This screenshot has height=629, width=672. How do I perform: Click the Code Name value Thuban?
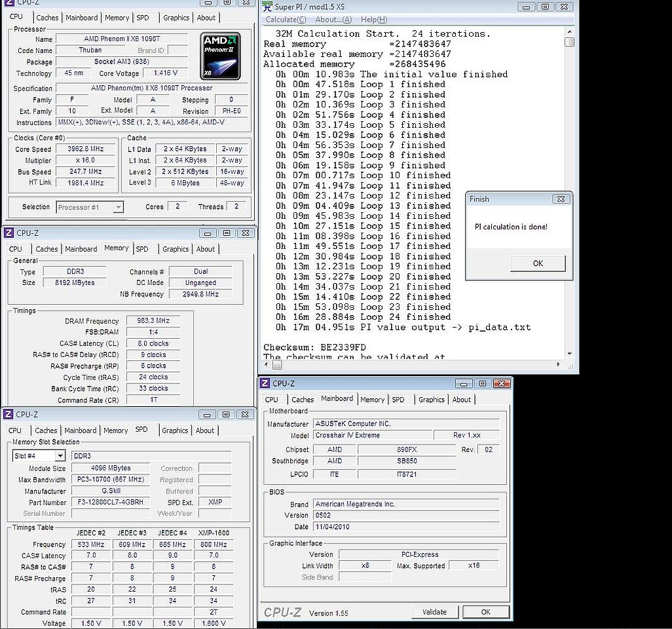90,50
